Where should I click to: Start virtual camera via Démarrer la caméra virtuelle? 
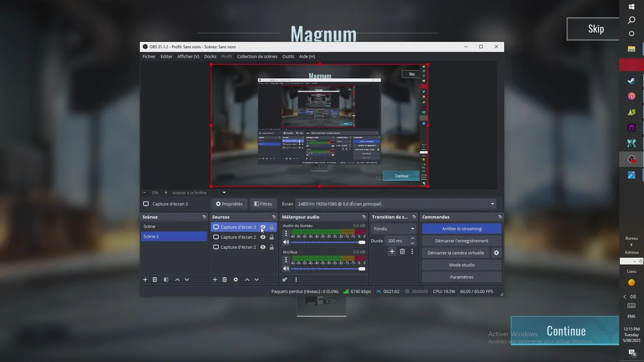coord(456,253)
